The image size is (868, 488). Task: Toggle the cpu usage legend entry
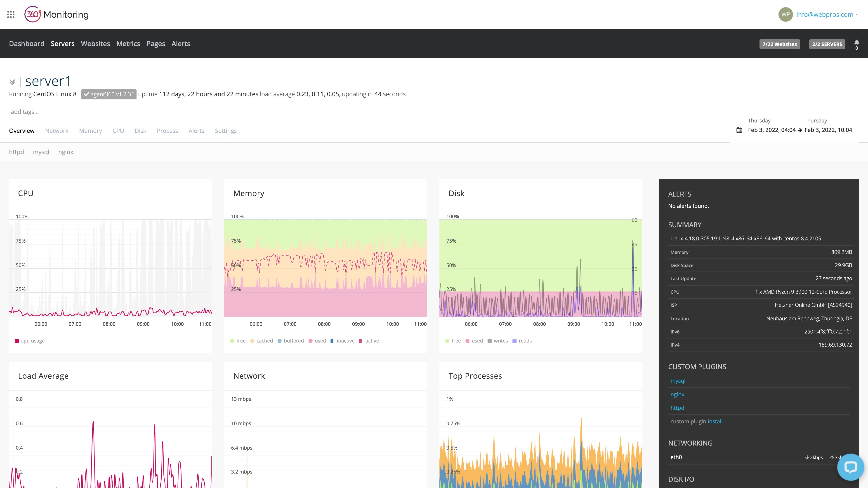pyautogui.click(x=30, y=341)
